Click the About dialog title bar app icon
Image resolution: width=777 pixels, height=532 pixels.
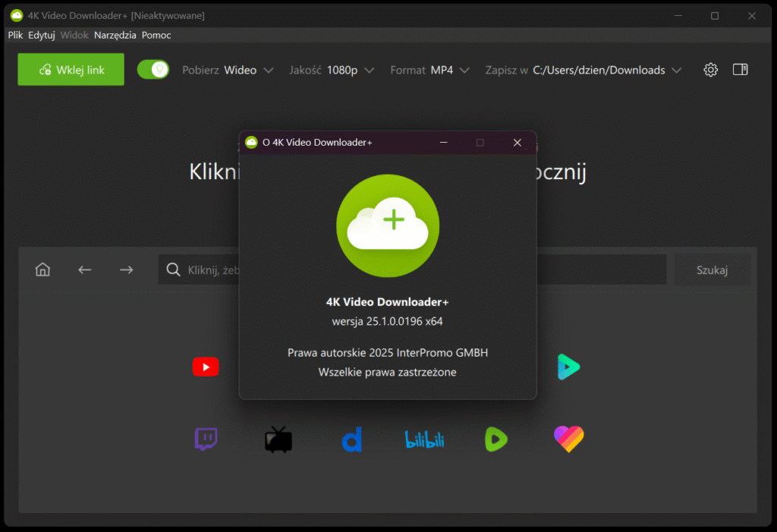[251, 142]
